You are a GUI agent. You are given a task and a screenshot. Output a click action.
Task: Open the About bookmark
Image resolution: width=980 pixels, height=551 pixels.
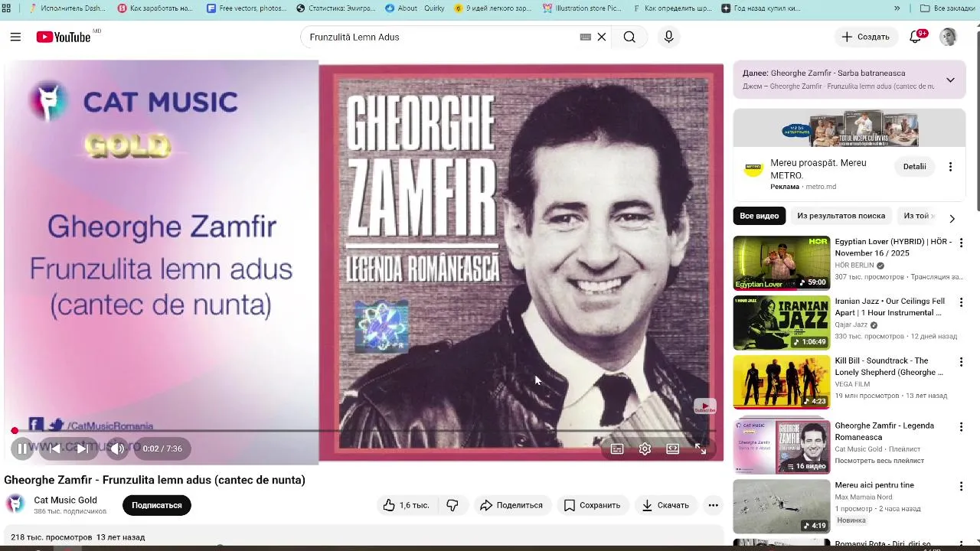coord(401,8)
